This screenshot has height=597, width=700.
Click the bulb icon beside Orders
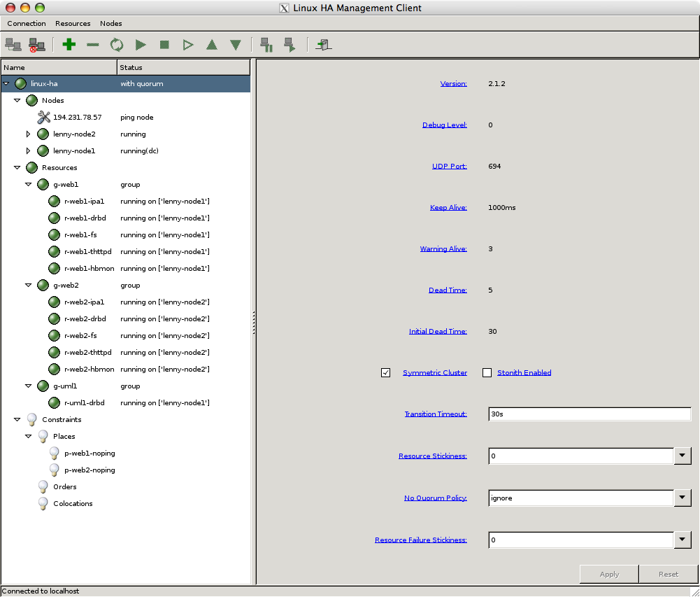pos(43,486)
